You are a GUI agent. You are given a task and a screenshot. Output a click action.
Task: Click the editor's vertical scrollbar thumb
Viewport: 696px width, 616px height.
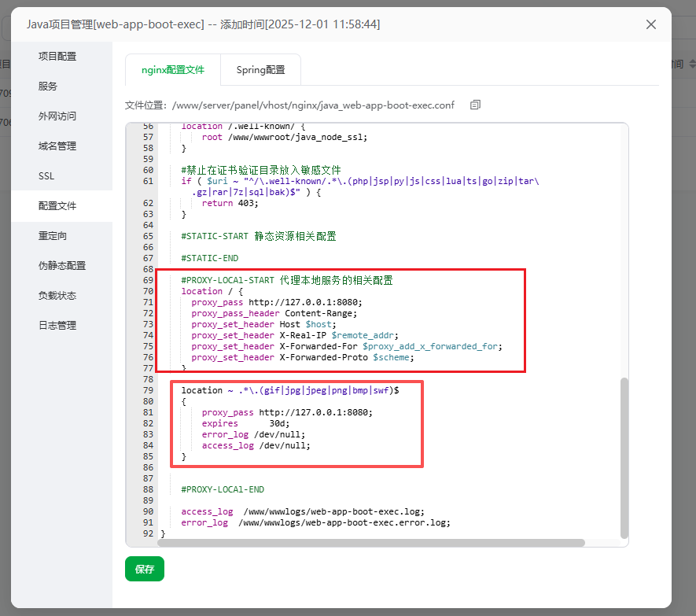624,456
